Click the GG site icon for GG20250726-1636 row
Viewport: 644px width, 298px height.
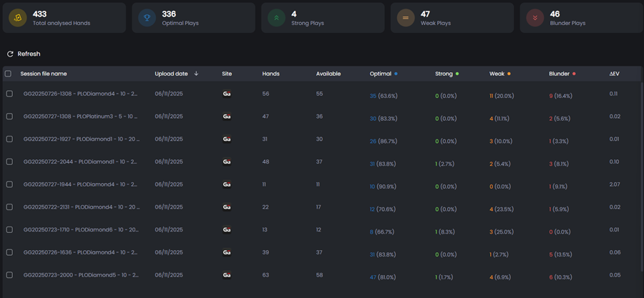(227, 252)
